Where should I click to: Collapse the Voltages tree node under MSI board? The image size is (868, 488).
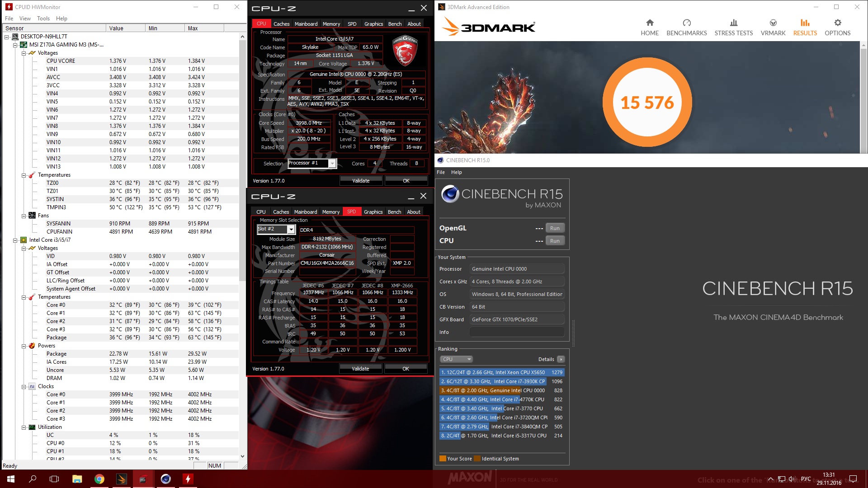[24, 53]
